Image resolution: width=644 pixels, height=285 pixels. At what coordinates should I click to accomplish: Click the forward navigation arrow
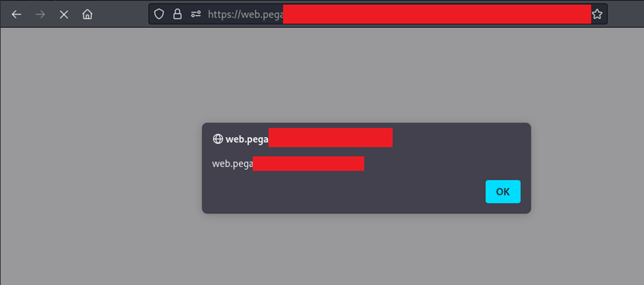(40, 14)
